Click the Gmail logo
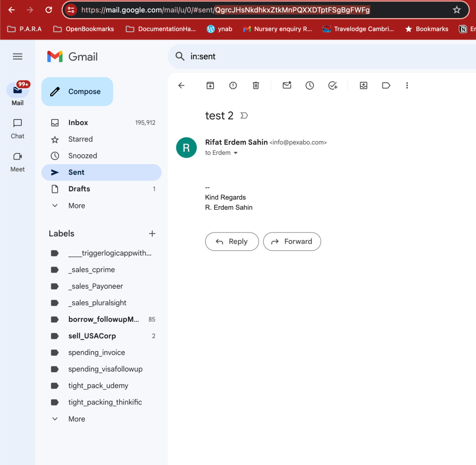 [73, 57]
